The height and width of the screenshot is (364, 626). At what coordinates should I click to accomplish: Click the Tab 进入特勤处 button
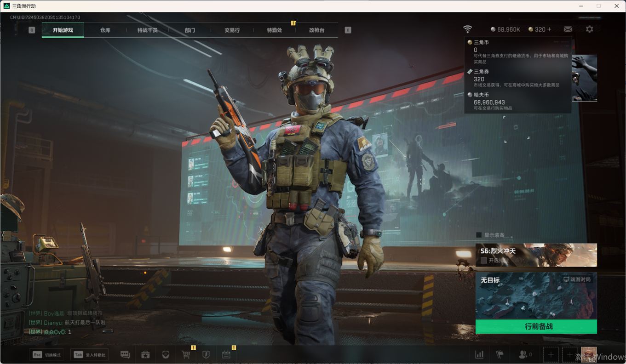pyautogui.click(x=90, y=355)
